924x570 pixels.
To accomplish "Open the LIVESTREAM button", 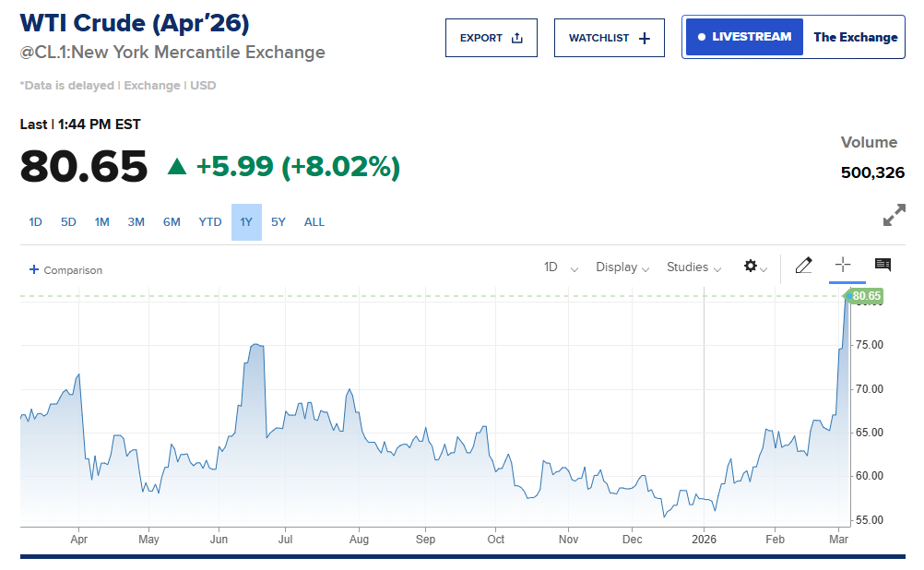I will 744,38.
